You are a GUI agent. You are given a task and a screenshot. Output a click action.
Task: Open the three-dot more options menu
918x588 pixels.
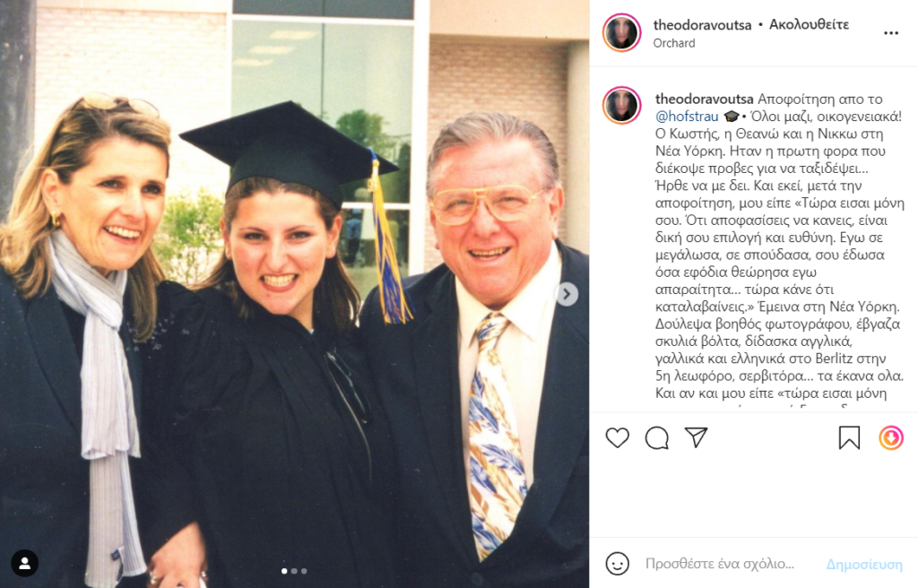890,33
